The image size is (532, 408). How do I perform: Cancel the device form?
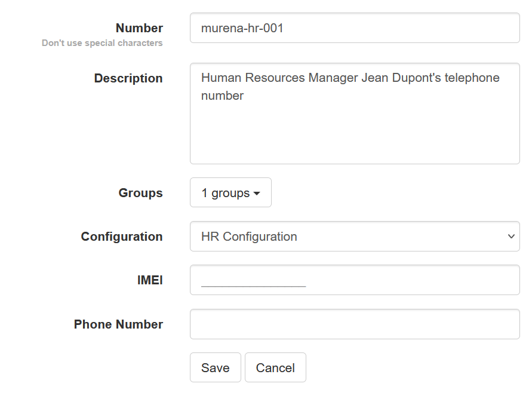[275, 368]
